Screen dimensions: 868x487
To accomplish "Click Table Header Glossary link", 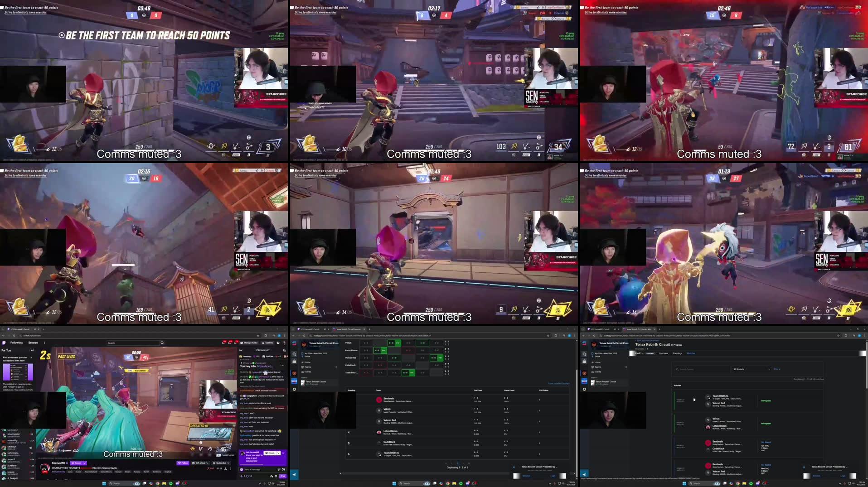I will click(559, 383).
